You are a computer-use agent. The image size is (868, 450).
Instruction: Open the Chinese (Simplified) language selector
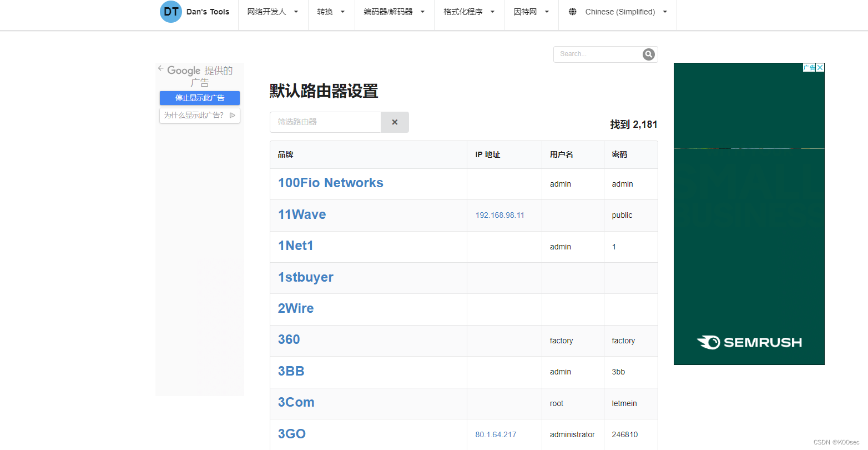pos(618,12)
